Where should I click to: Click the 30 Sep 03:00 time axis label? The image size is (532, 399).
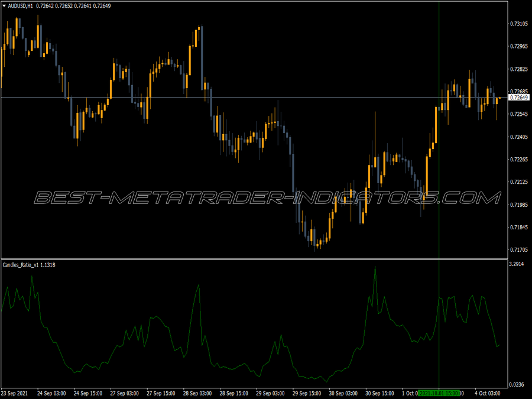(x=343, y=393)
